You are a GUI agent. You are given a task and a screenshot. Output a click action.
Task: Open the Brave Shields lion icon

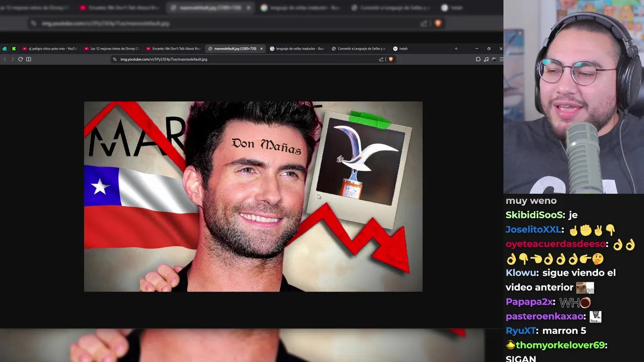(x=390, y=59)
